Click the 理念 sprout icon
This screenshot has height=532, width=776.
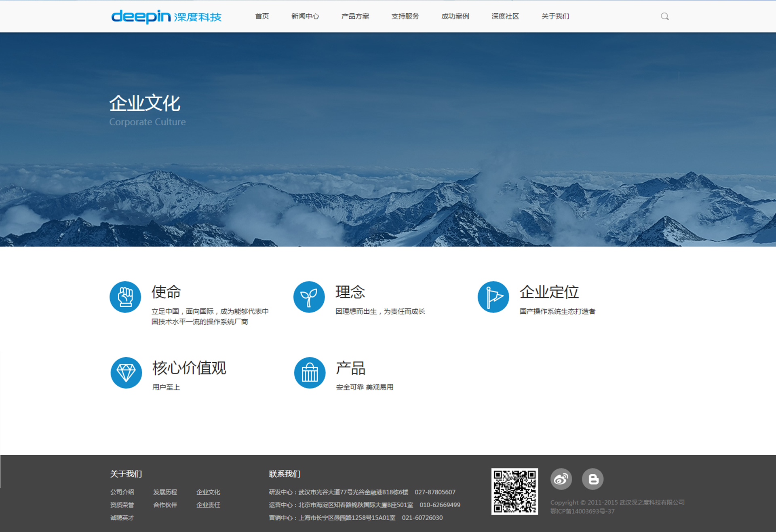[309, 297]
